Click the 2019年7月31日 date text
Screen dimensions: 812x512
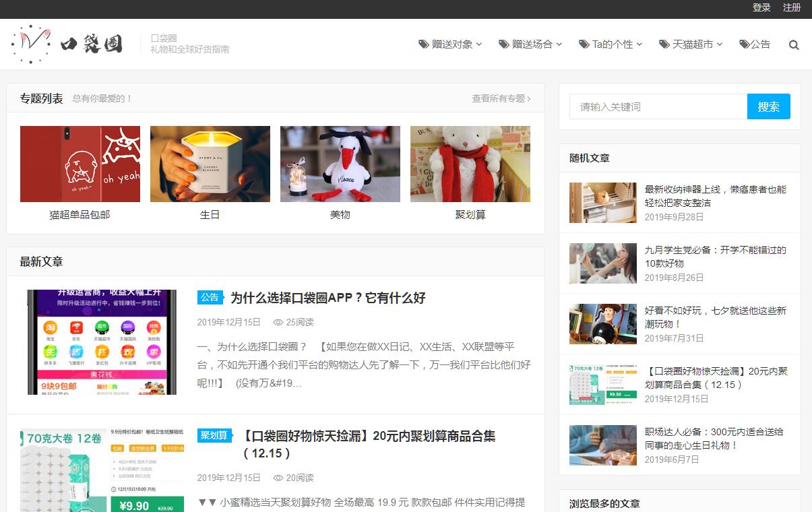675,338
